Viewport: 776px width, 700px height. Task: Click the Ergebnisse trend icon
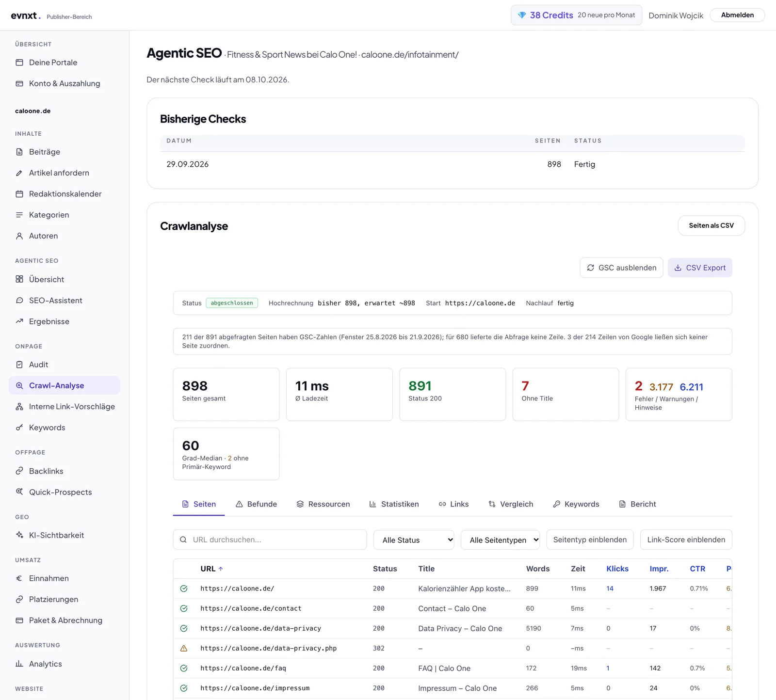[x=19, y=321]
